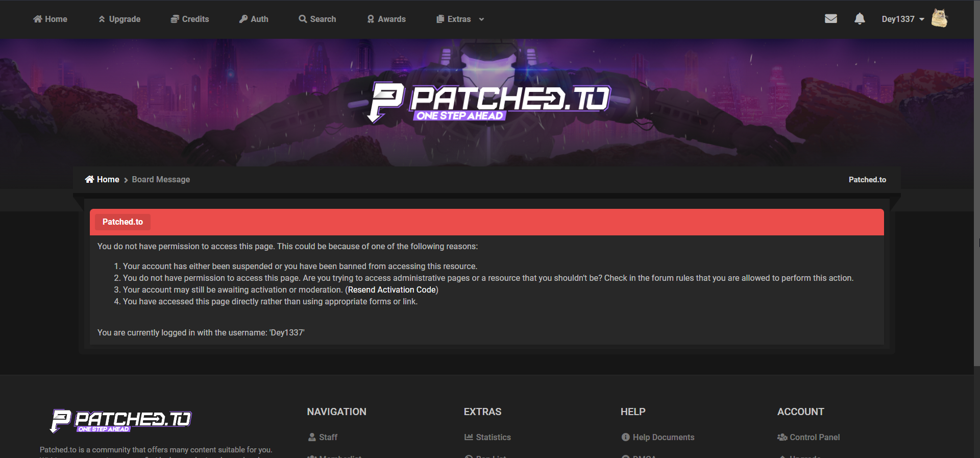980x458 pixels.
Task: Open Control Panel in the footer
Action: (x=808, y=438)
